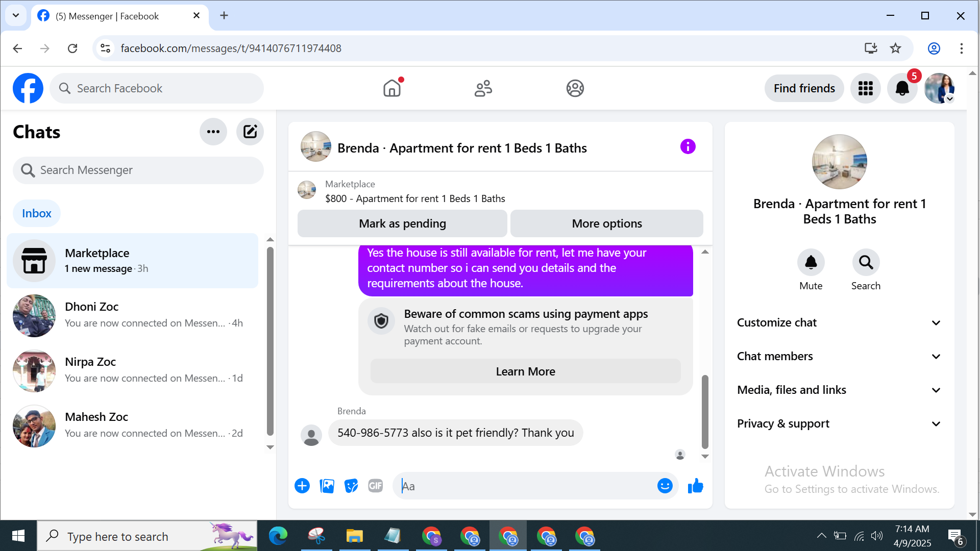
Task: Go back in browser history
Action: 17,48
